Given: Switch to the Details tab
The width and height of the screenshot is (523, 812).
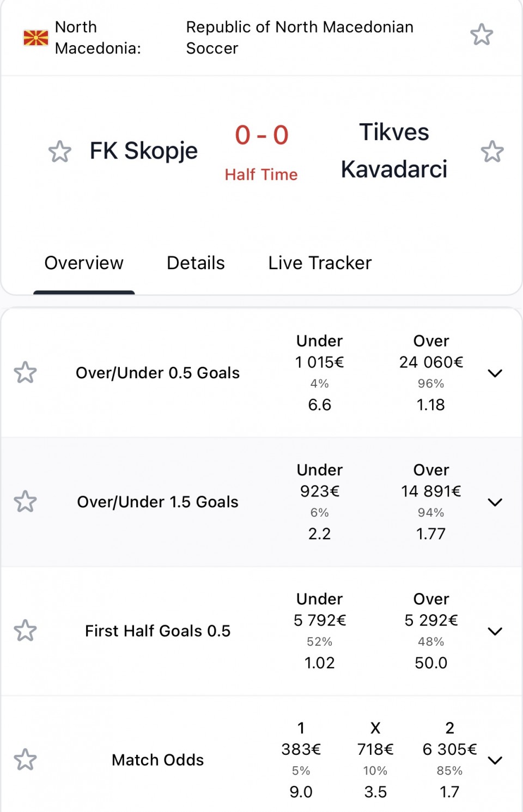Looking at the screenshot, I should click(196, 263).
